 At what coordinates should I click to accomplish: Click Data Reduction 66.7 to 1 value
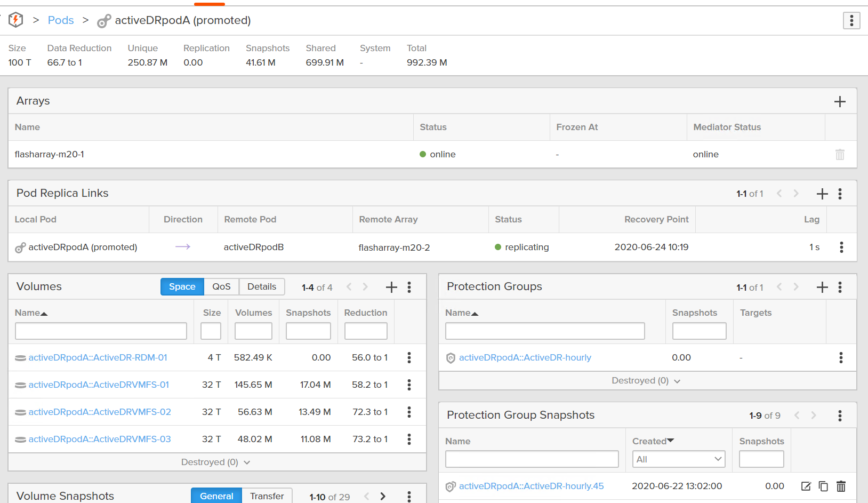tap(65, 62)
